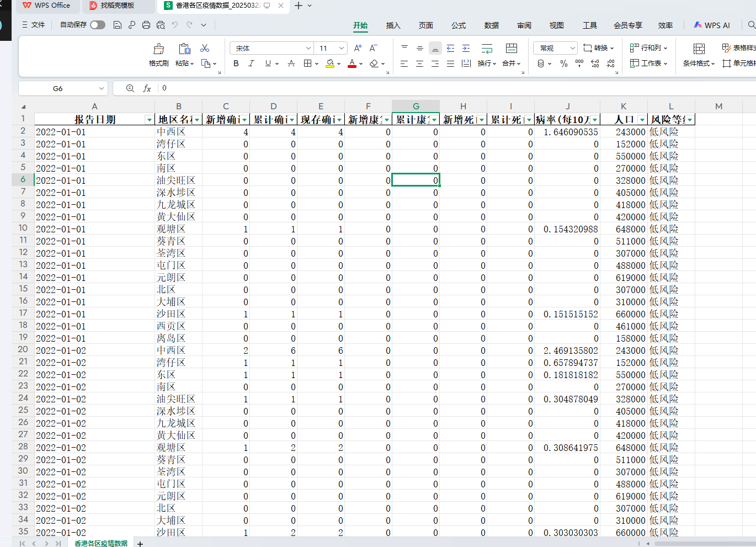Image resolution: width=756 pixels, height=547 pixels.
Task: Click the increase font size icon
Action: click(358, 48)
